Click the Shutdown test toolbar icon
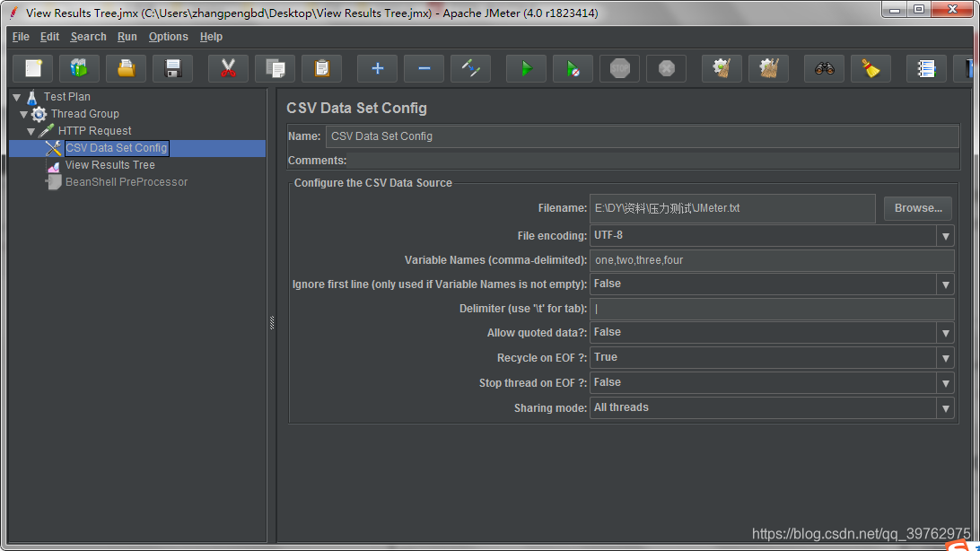 (666, 68)
